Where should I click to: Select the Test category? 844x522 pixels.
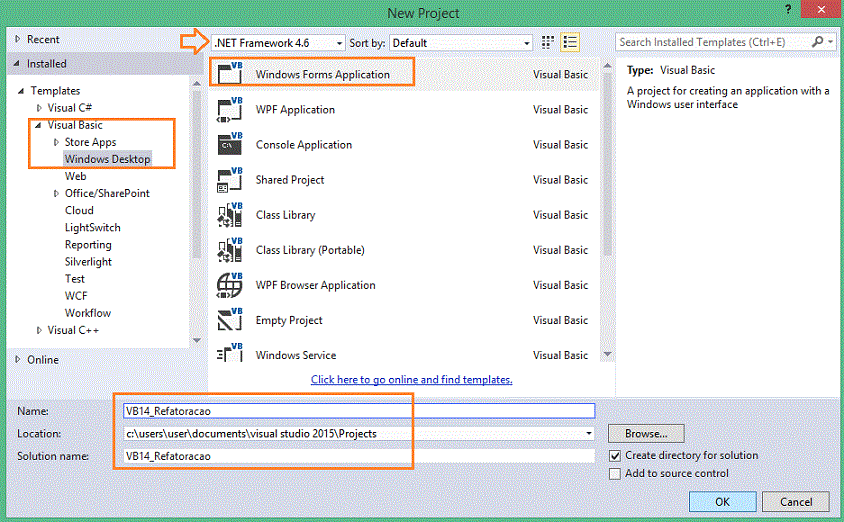75,279
